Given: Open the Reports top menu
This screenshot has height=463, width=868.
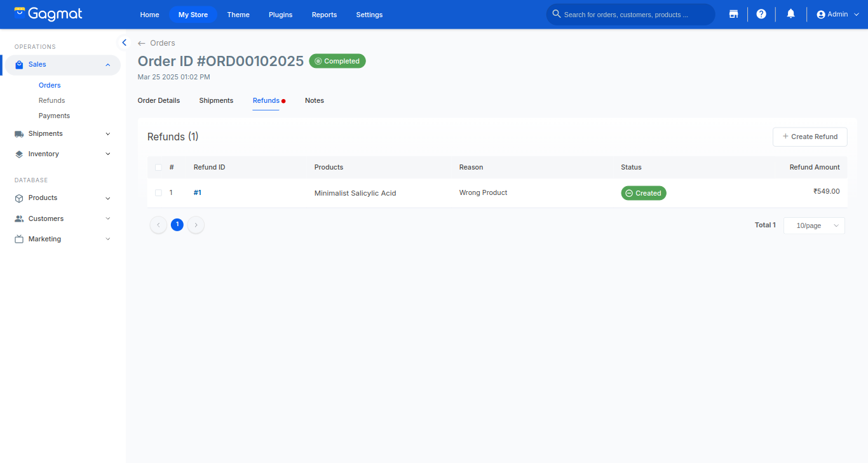Looking at the screenshot, I should 324,15.
